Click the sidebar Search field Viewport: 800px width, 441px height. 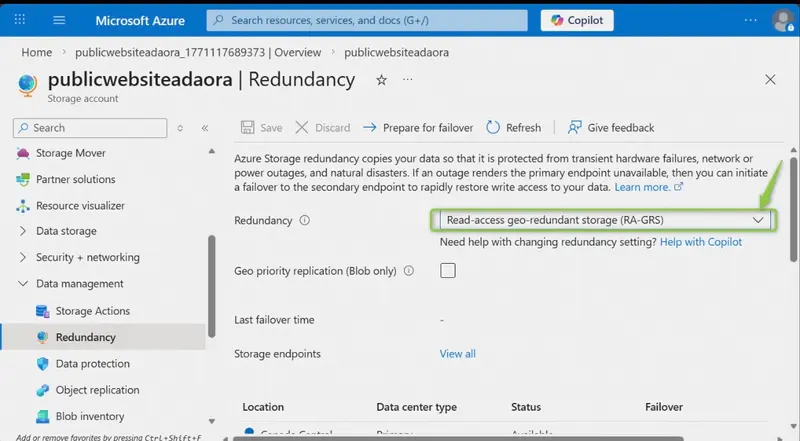(x=90, y=128)
